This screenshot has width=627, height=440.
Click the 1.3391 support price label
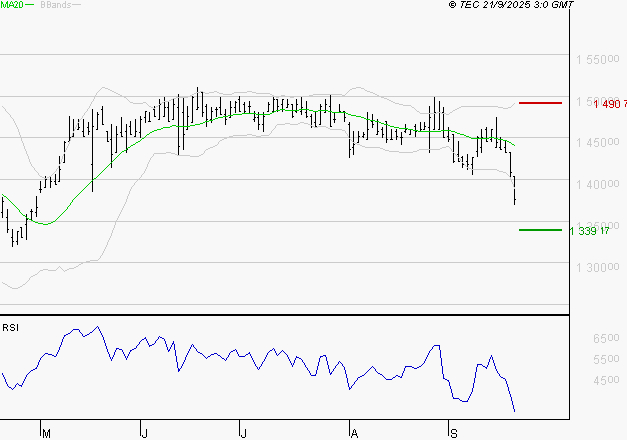click(590, 231)
